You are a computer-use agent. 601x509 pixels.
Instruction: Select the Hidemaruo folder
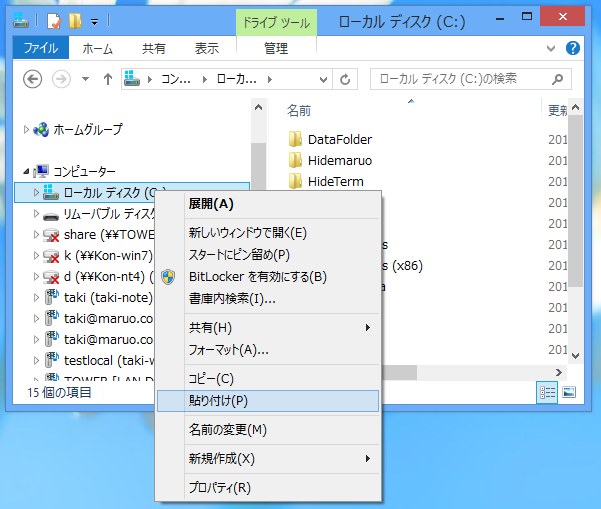(x=340, y=161)
